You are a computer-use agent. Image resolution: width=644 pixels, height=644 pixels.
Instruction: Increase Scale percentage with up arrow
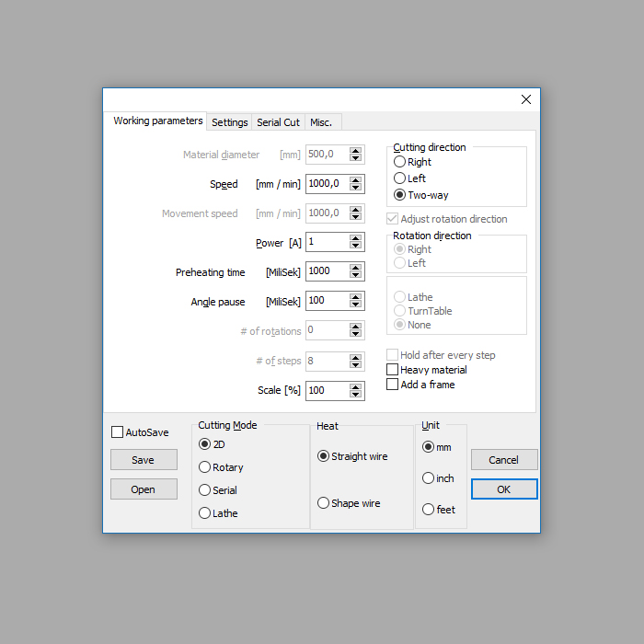(x=356, y=386)
